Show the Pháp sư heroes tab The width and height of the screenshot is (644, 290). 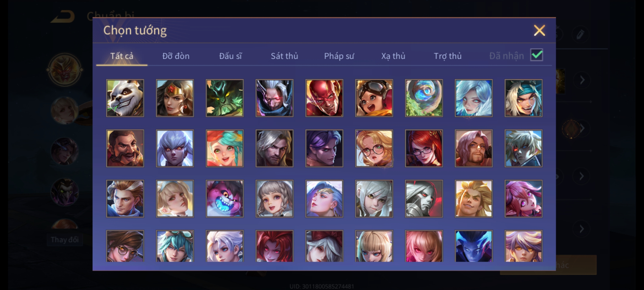(x=339, y=56)
